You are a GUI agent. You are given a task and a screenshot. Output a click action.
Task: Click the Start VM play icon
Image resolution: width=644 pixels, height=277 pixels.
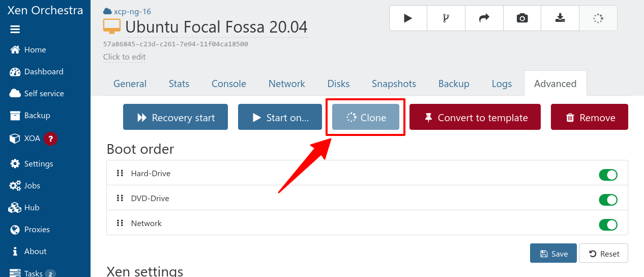click(x=408, y=18)
